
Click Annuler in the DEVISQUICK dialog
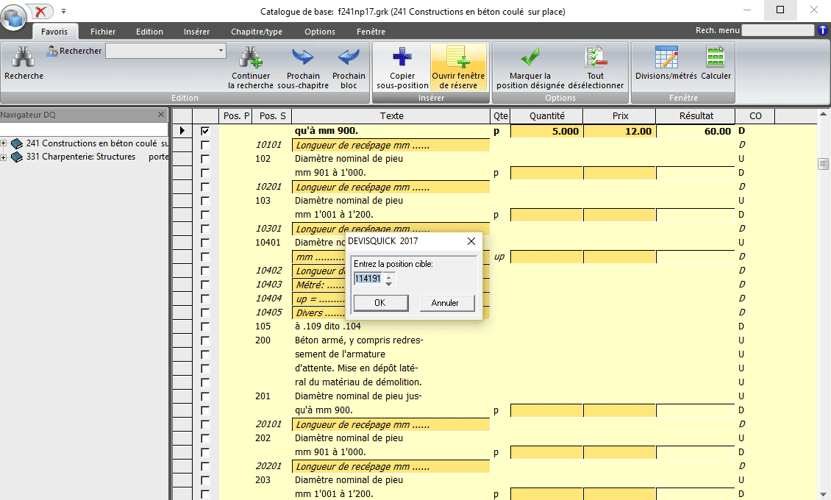click(x=445, y=303)
